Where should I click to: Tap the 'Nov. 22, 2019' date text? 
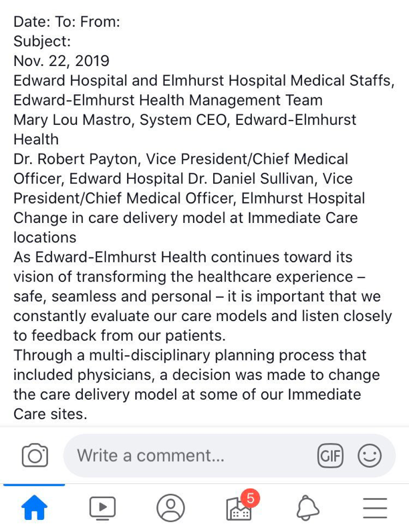(61, 61)
